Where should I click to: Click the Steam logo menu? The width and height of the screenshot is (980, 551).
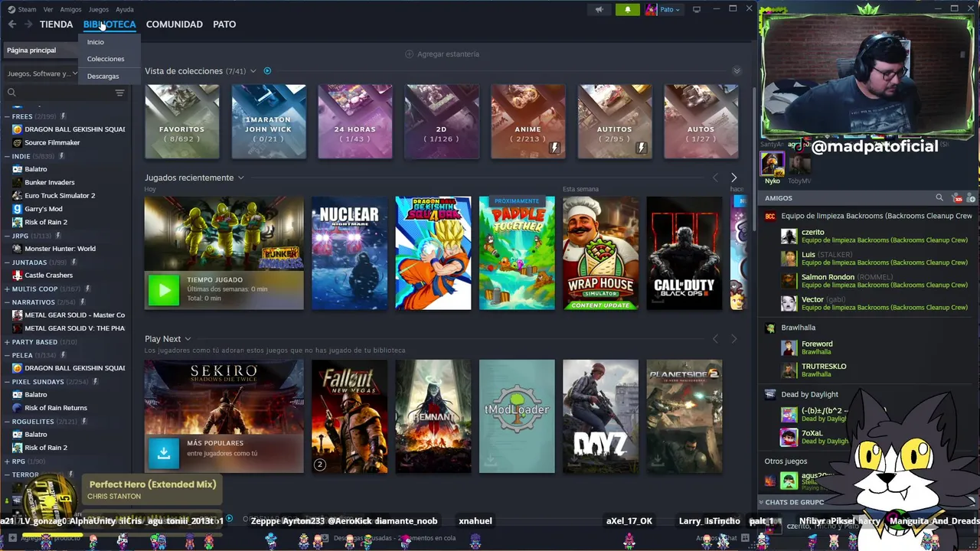(x=22, y=9)
